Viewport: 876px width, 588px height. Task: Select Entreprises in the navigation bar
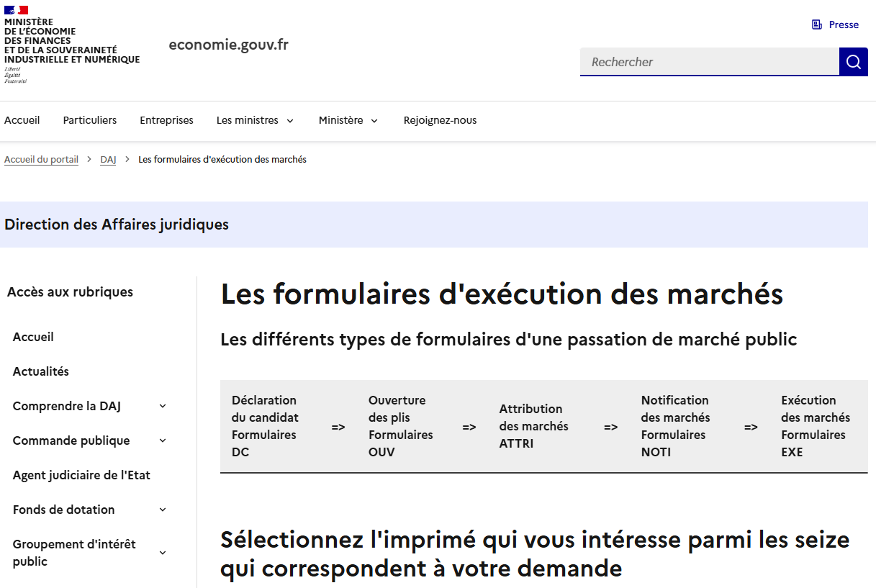[166, 120]
